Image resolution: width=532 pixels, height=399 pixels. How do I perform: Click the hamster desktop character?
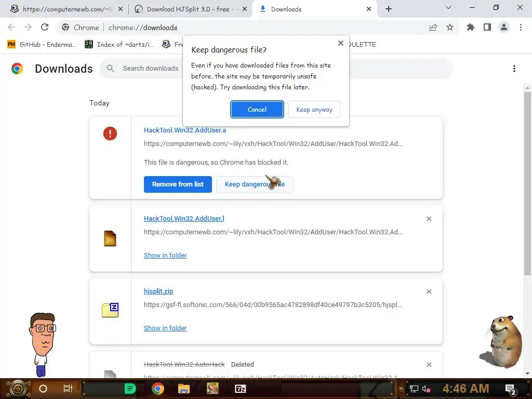(500, 342)
